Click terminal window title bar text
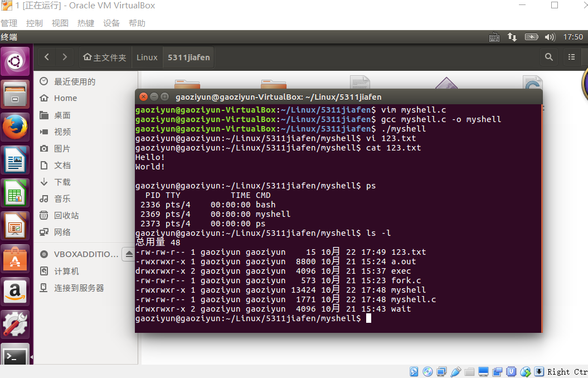This screenshot has height=378, width=588. pos(278,97)
